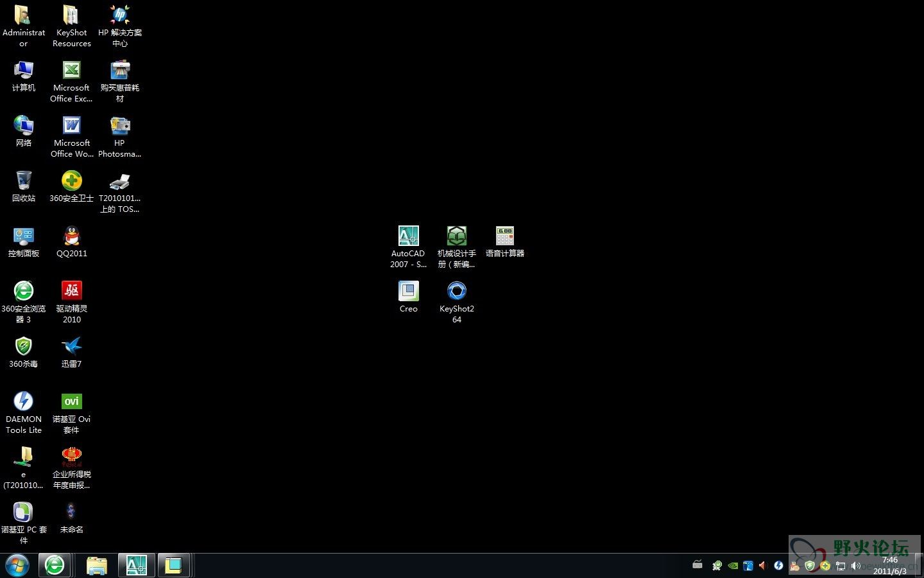Launch AutoCAD 2007 desktop shortcut
The image size is (924, 578).
tap(408, 236)
